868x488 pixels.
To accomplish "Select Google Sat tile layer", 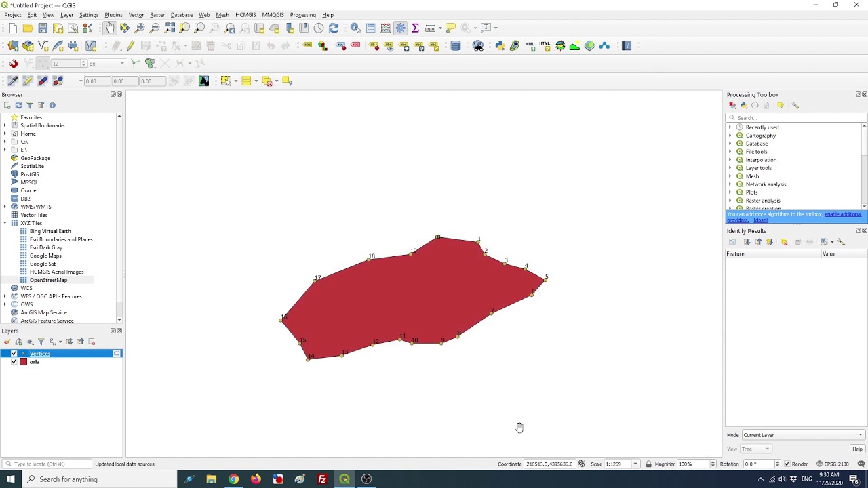I will pyautogui.click(x=43, y=264).
